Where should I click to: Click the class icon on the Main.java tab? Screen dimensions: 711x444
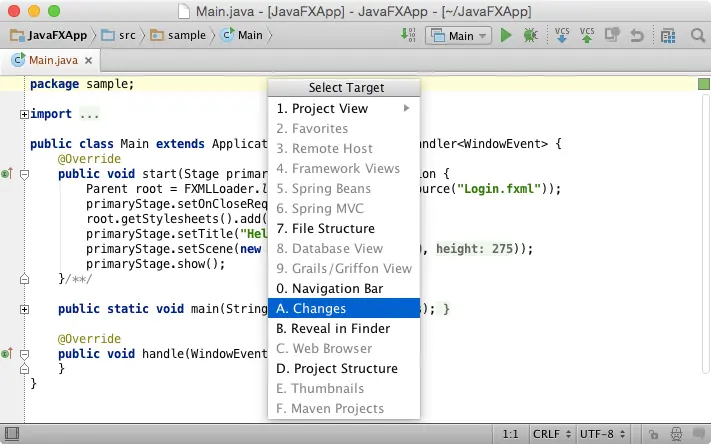tap(18, 60)
